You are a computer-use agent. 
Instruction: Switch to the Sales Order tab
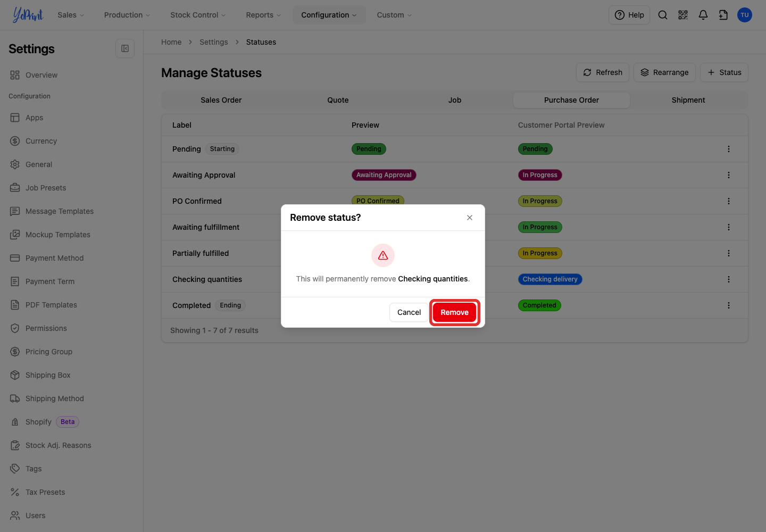click(x=221, y=100)
